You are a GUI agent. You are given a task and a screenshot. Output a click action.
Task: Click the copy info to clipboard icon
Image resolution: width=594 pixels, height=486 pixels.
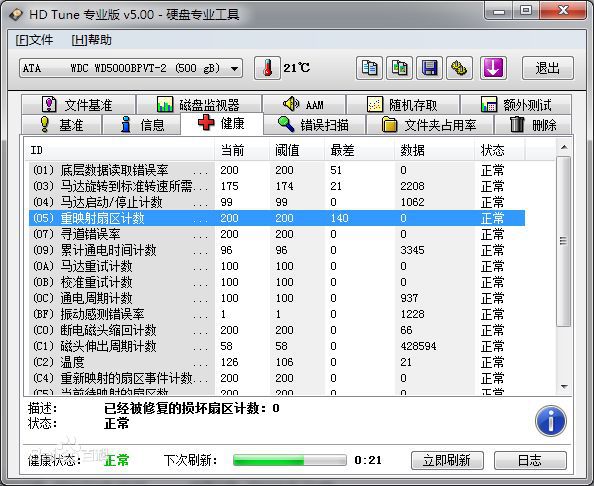(x=369, y=68)
